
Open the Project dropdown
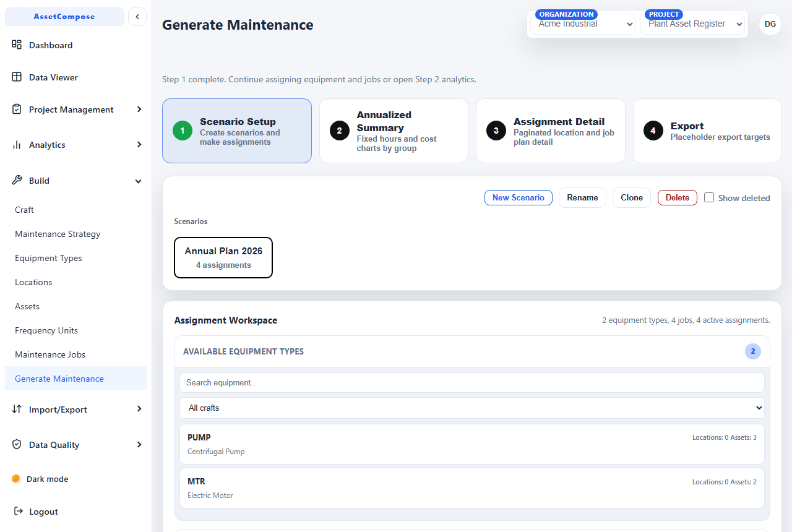click(x=692, y=24)
